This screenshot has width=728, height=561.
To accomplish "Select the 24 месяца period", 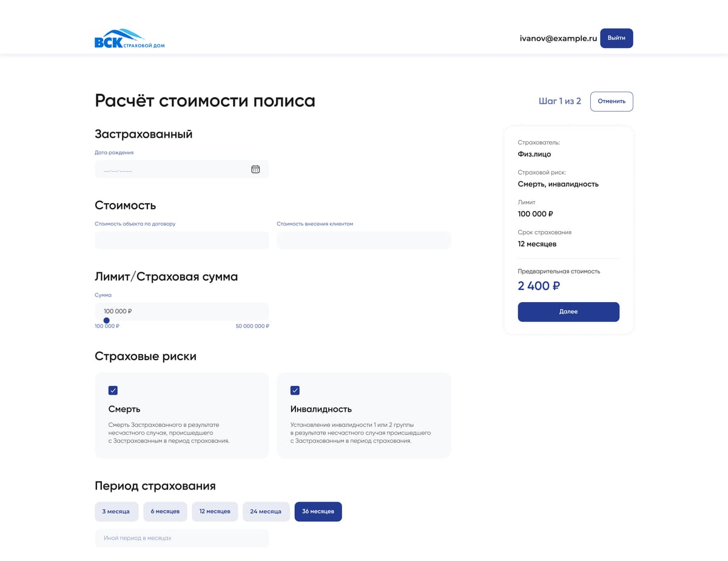I will [266, 511].
